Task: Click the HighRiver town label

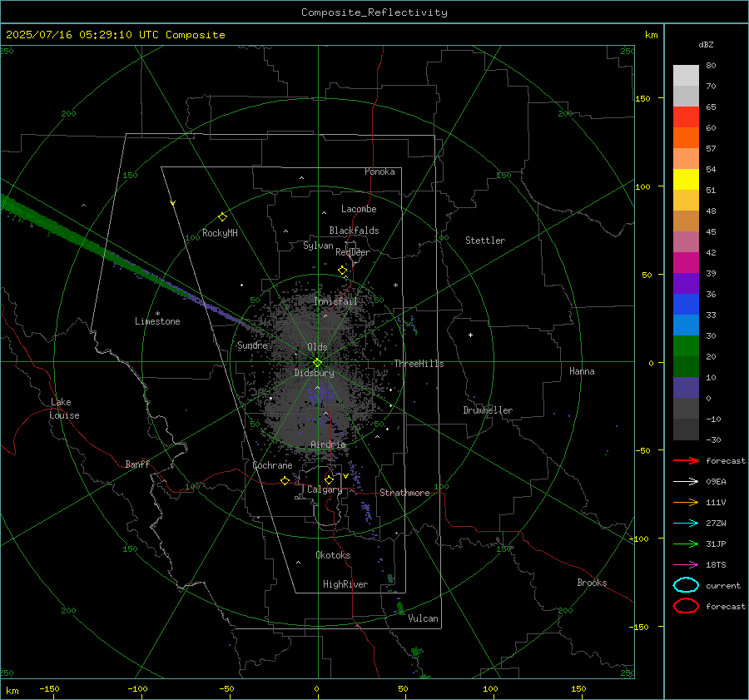Action: (345, 584)
